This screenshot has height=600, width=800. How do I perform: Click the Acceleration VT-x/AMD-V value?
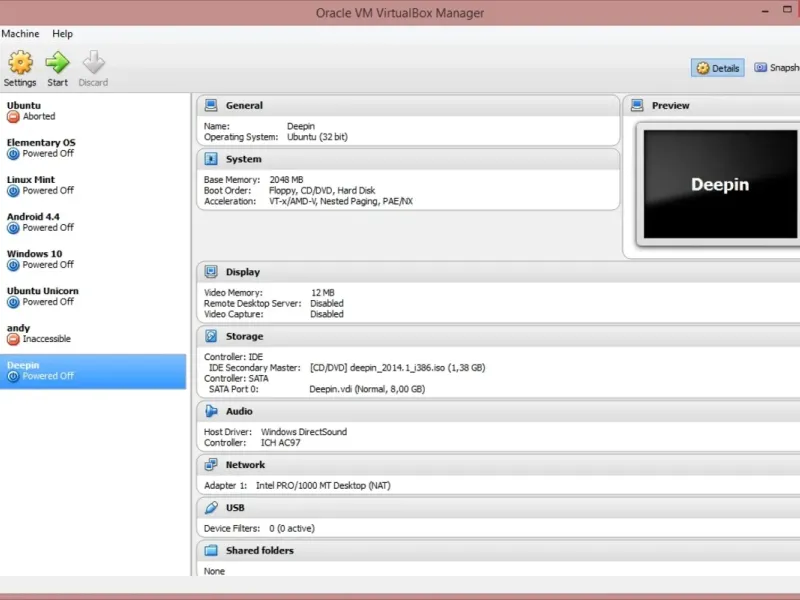coord(341,202)
